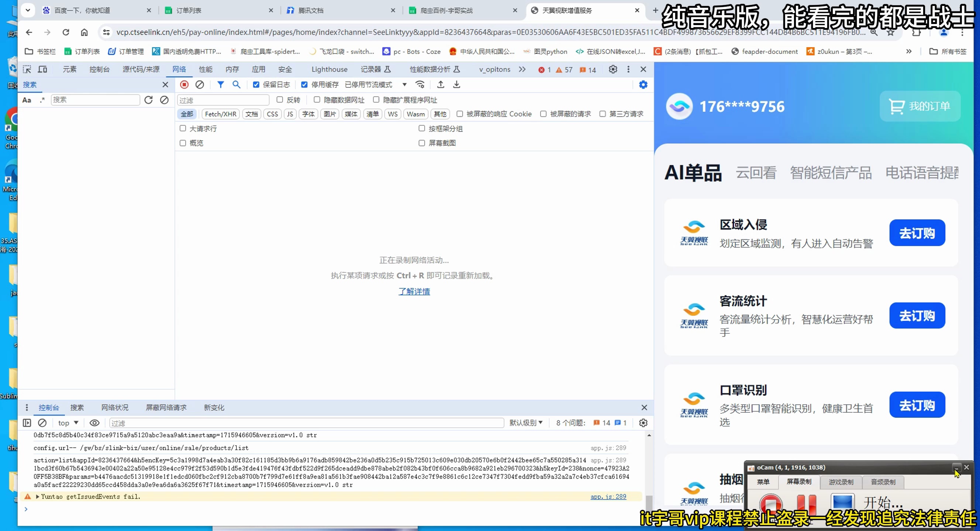Switch to the Lighthouse panel
This screenshot has width=980, height=531.
(329, 69)
